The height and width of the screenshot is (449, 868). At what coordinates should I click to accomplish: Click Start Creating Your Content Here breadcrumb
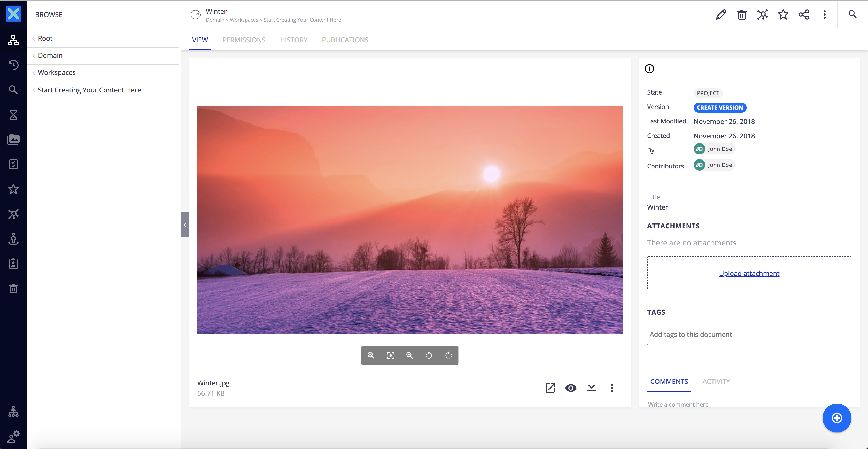pyautogui.click(x=302, y=20)
